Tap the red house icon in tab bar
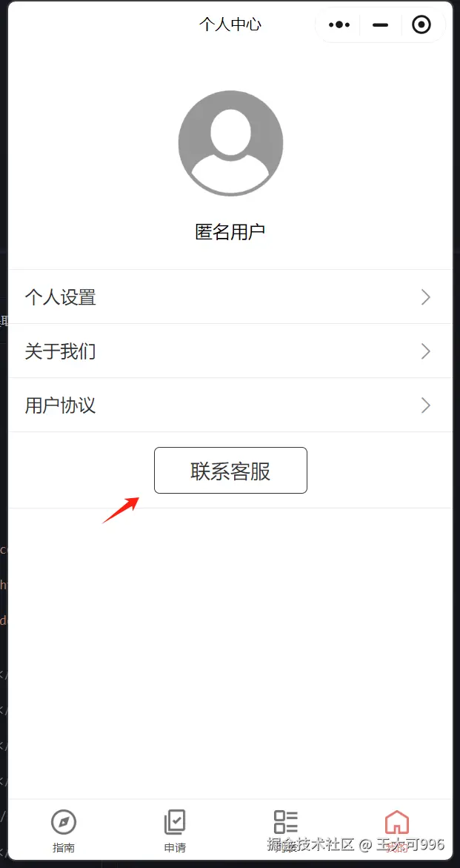Viewport: 460px width, 868px height. coord(397,822)
